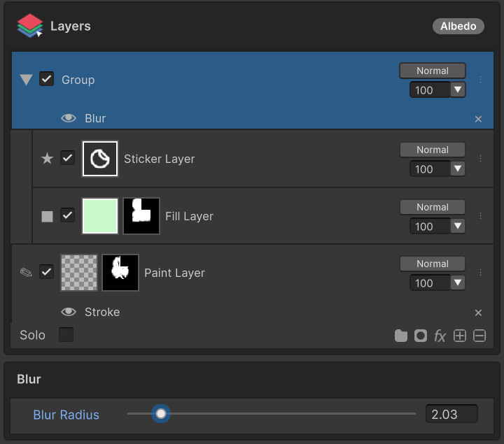The width and height of the screenshot is (504, 444).
Task: Remove the Stroke effect with X
Action: [478, 313]
